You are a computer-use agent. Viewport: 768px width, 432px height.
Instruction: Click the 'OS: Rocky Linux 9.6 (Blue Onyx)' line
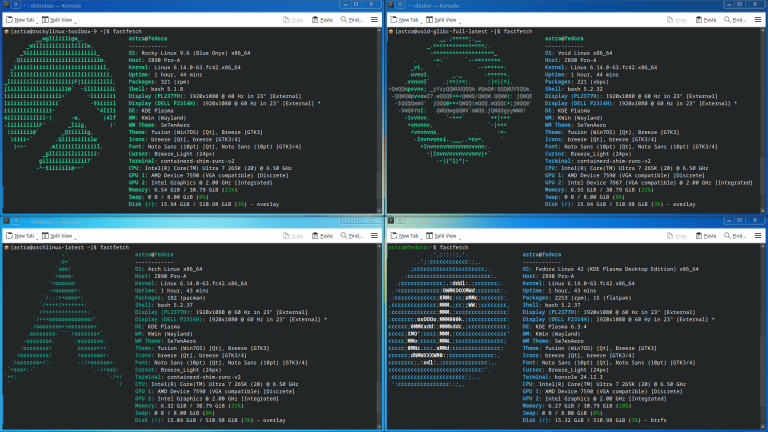click(x=189, y=53)
